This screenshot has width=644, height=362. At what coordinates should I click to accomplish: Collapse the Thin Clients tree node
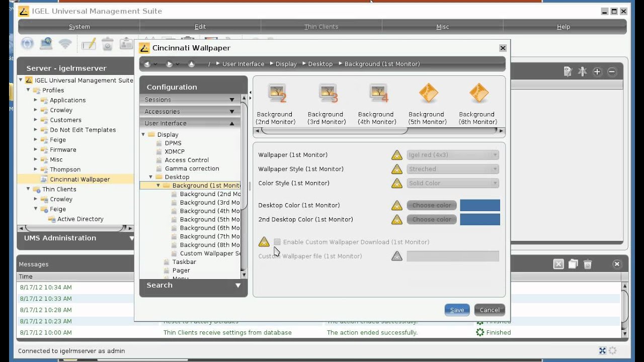[x=28, y=189]
